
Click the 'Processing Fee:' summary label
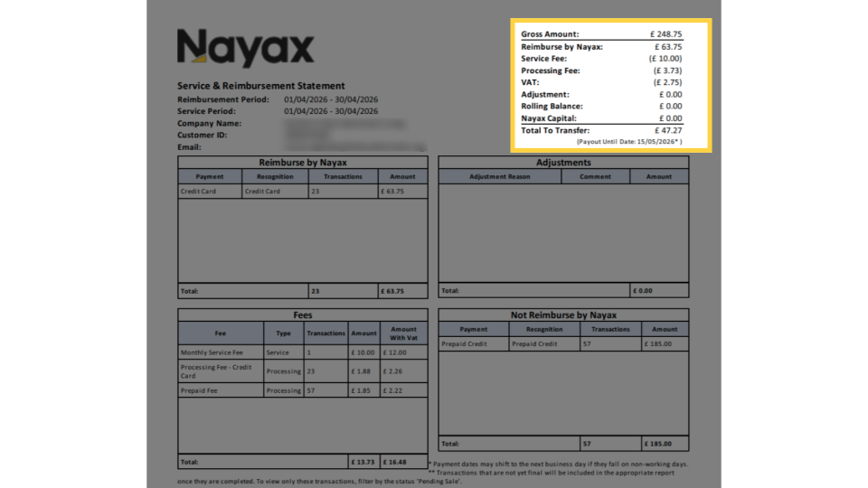click(551, 70)
